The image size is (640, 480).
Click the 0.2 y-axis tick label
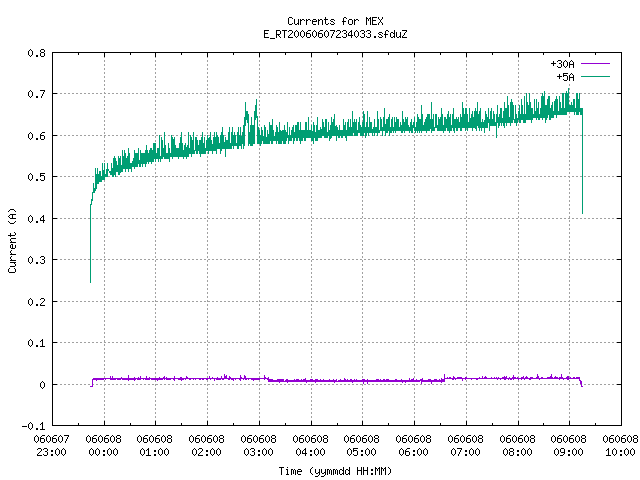tap(36, 302)
